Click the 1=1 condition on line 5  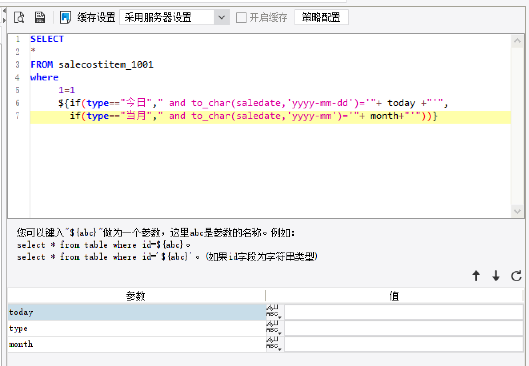66,90
